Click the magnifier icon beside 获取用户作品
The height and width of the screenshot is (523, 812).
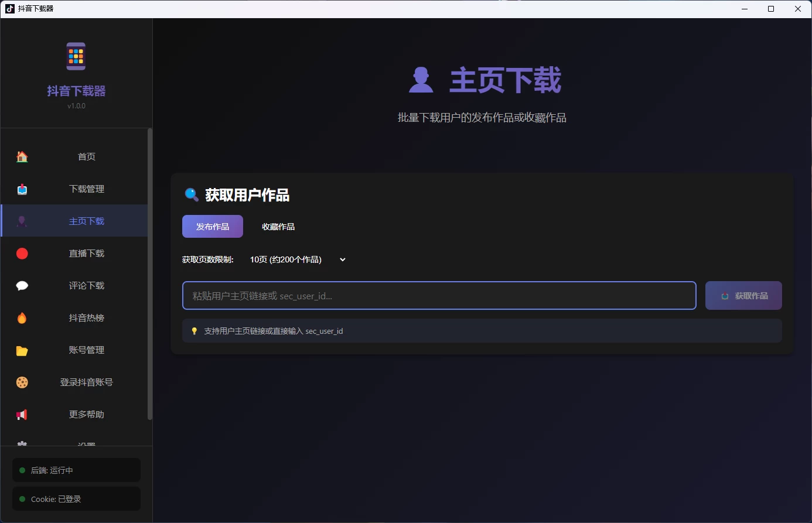click(192, 194)
